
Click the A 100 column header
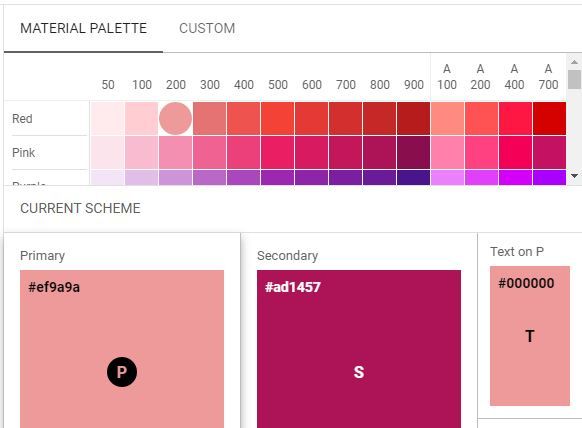click(447, 76)
